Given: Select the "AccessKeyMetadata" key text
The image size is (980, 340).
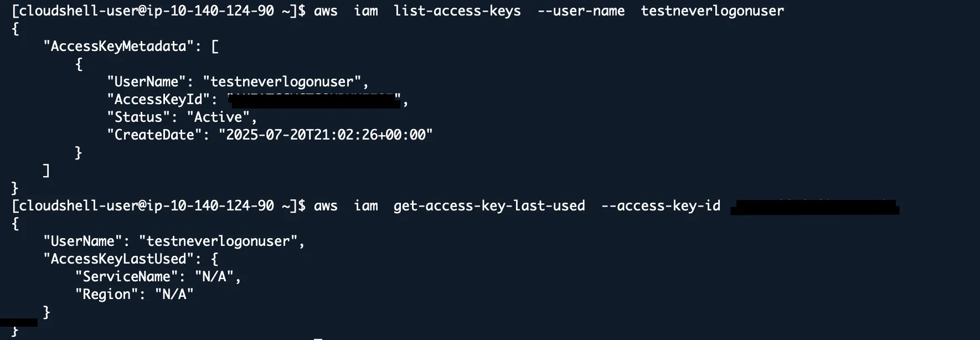Looking at the screenshot, I should (x=118, y=46).
